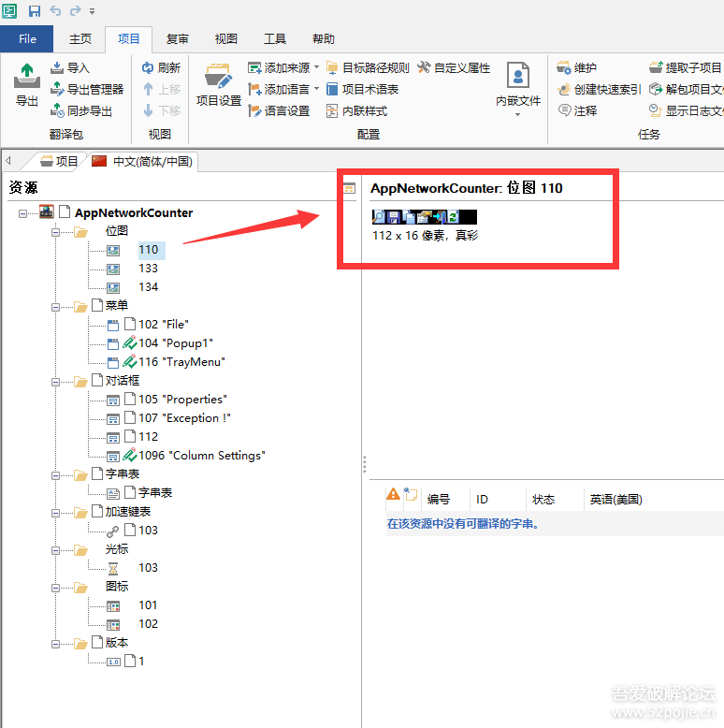Open 目标路径规则 target path rules
The height and width of the screenshot is (728, 724).
click(368, 67)
